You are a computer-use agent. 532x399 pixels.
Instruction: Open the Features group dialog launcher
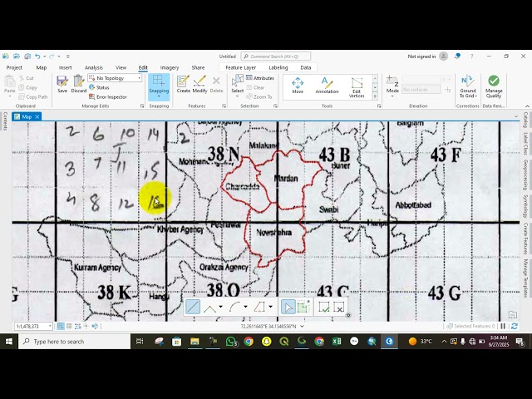[x=224, y=106]
